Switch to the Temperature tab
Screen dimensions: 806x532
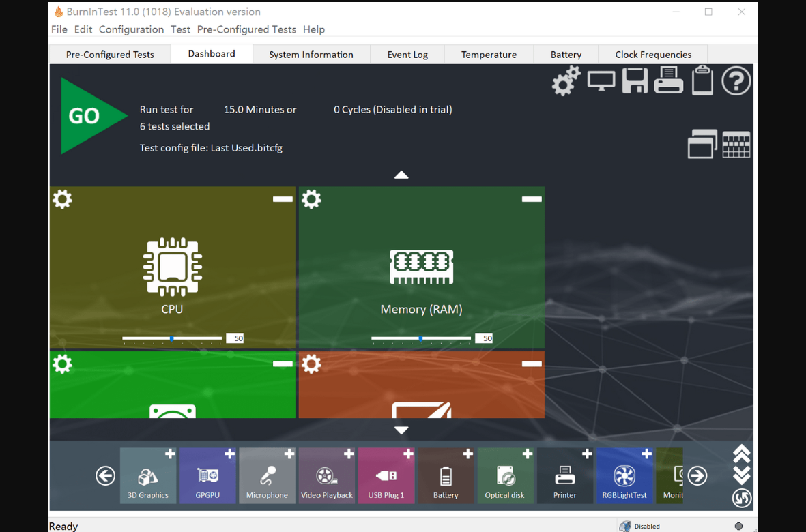tap(489, 55)
